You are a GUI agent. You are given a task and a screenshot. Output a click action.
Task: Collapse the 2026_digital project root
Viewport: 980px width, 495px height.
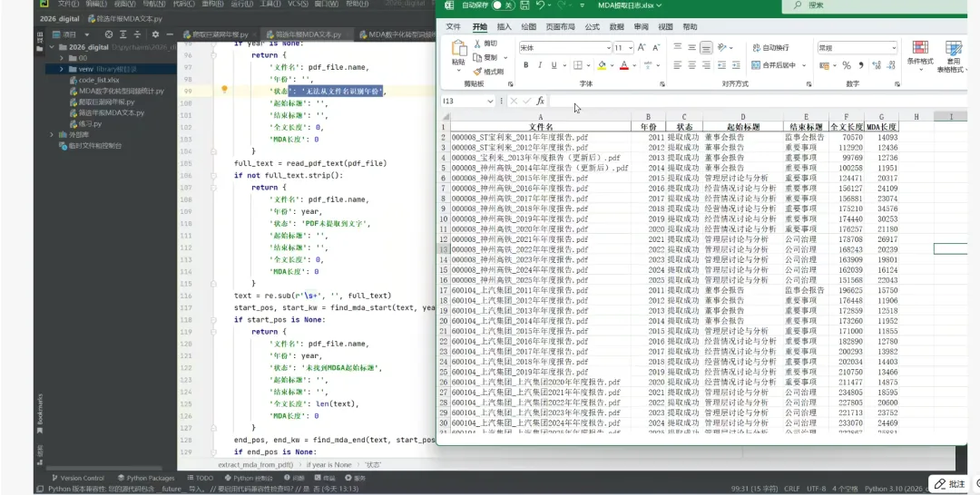click(52, 47)
